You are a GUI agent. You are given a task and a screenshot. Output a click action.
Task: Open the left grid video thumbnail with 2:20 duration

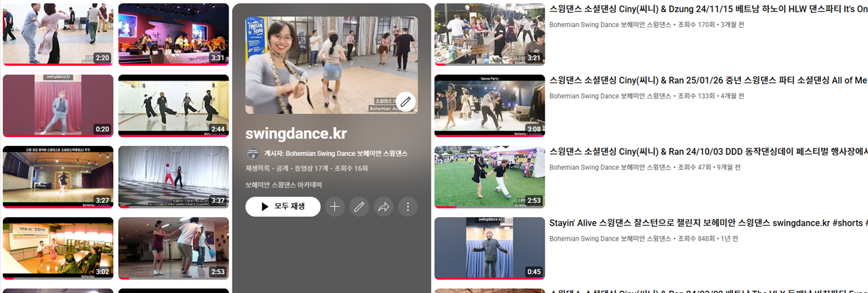click(58, 34)
